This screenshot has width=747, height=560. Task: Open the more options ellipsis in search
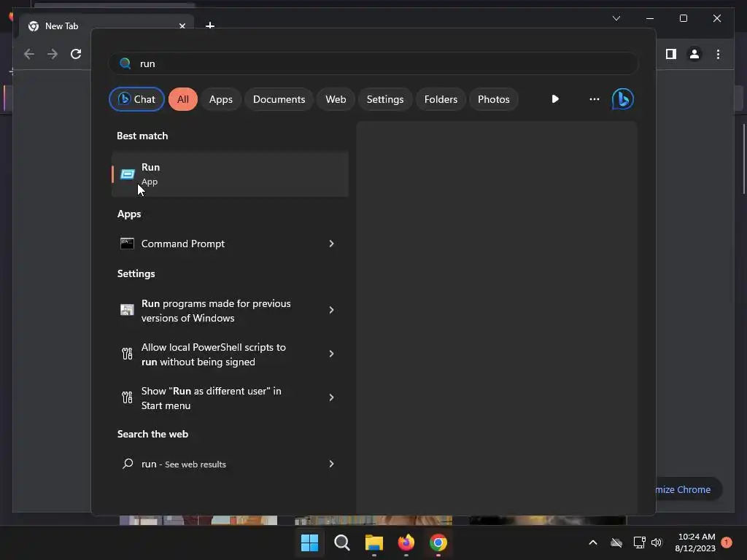594,99
